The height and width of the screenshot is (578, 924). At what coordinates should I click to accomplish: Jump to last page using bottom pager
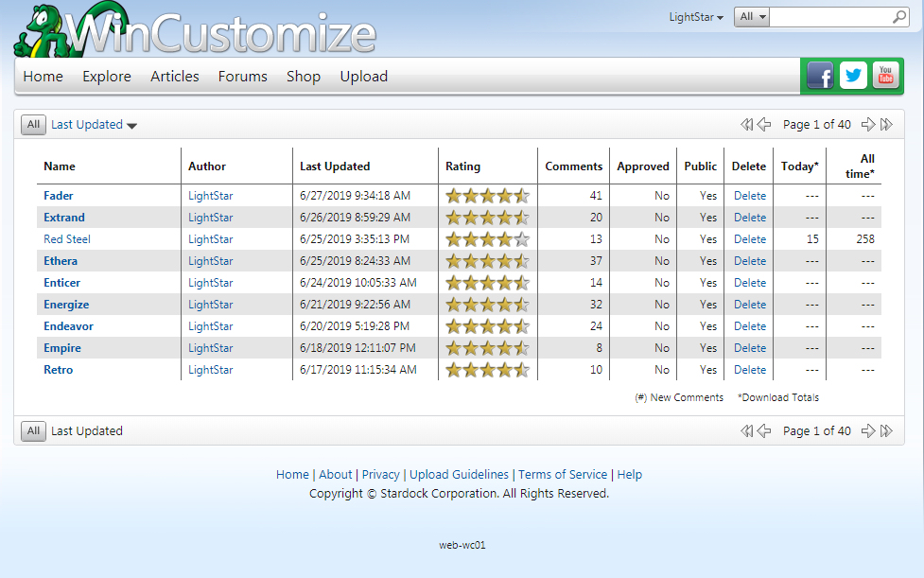tap(886, 430)
